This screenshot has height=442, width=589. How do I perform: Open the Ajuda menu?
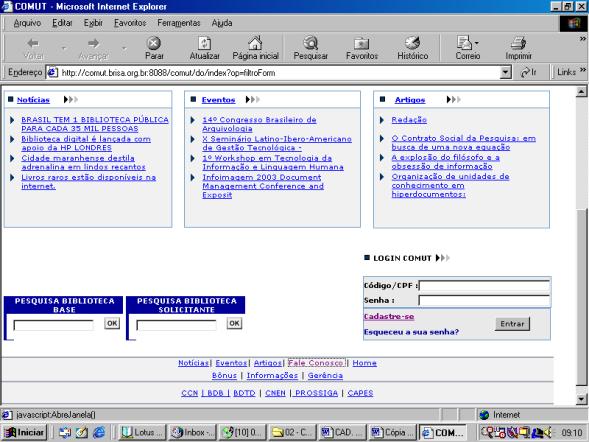[x=222, y=23]
